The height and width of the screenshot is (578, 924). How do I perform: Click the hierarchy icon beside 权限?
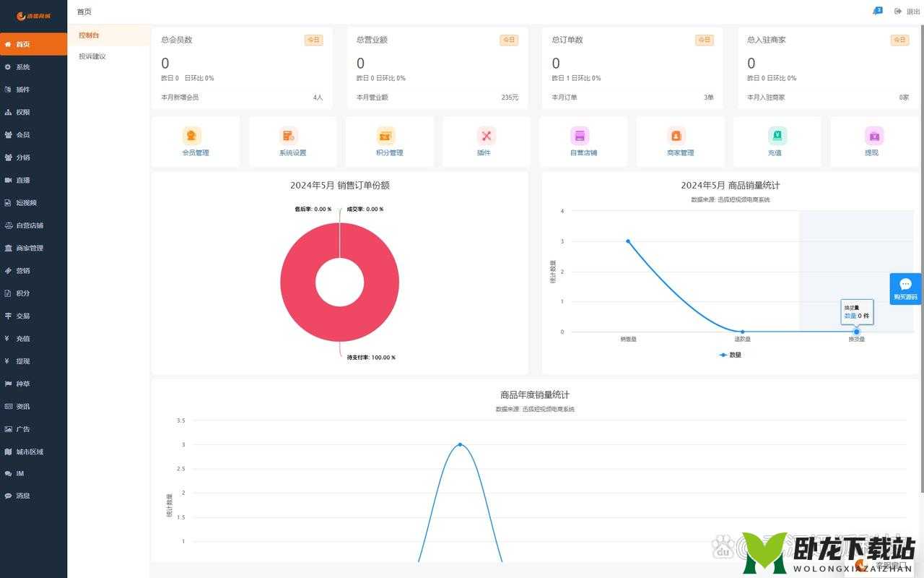point(8,112)
